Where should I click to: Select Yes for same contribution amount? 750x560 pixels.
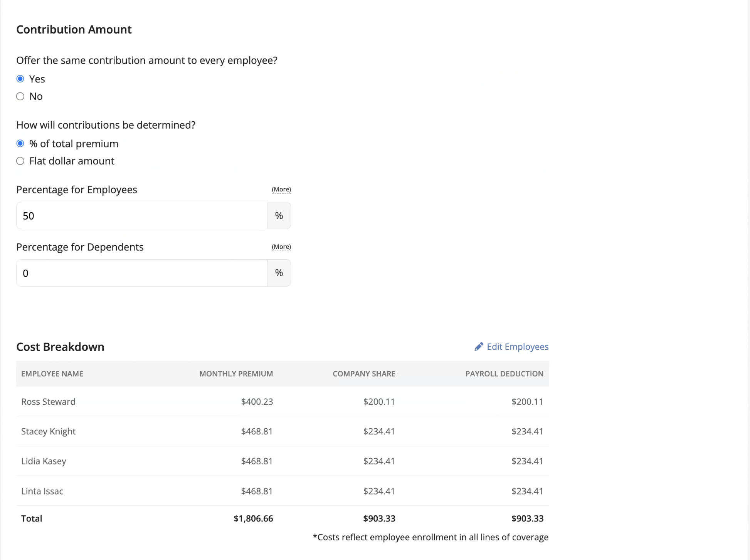(x=20, y=79)
